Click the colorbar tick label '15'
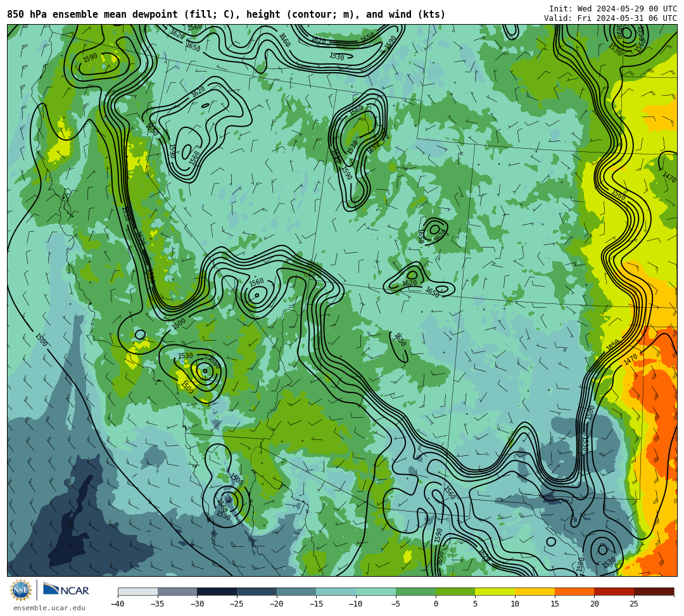The height and width of the screenshot is (616, 684). pyautogui.click(x=555, y=604)
